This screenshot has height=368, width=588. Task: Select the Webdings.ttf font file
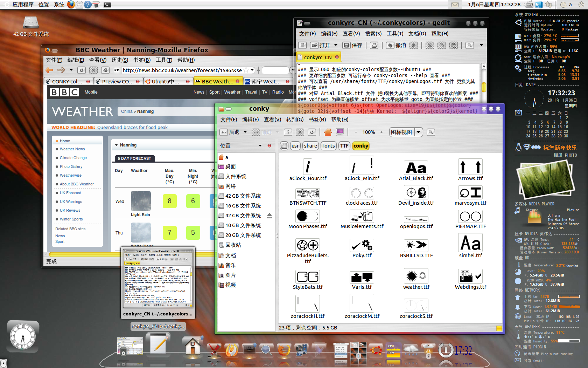470,279
